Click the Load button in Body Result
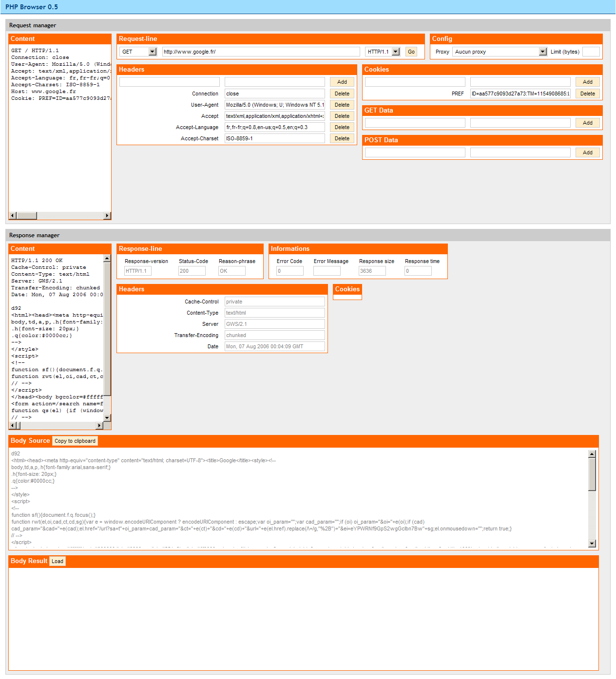This screenshot has width=616, height=679. pyautogui.click(x=58, y=561)
